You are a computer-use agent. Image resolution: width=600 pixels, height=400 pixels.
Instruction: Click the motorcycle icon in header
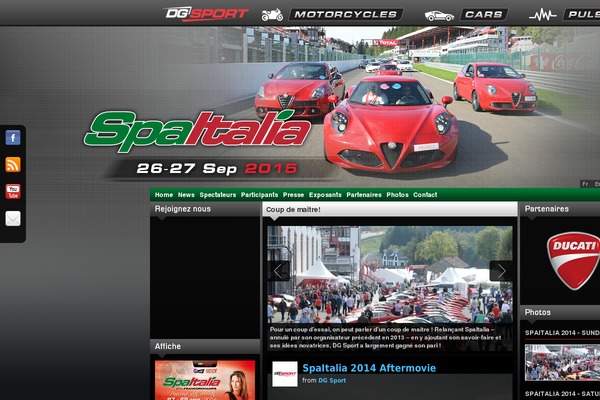tap(272, 15)
